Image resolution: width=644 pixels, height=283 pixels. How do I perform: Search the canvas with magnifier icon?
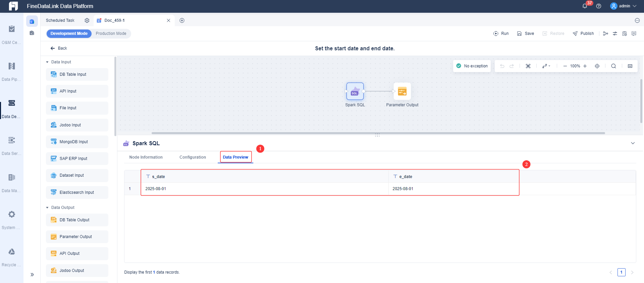(x=613, y=66)
